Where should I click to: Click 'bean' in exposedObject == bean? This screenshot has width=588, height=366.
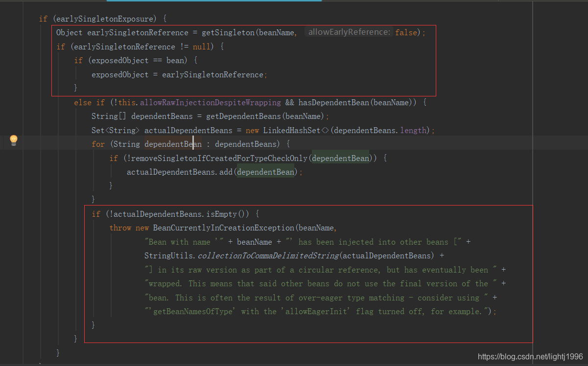click(175, 61)
